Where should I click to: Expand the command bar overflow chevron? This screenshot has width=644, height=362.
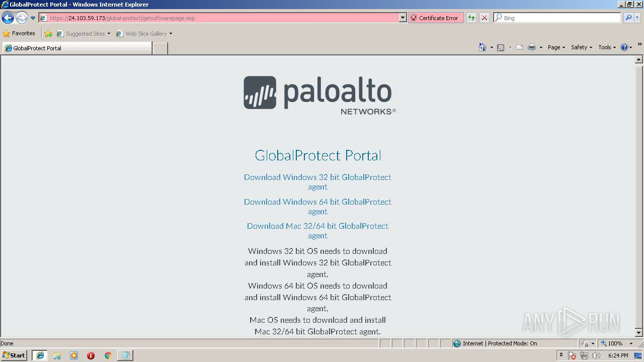pyautogui.click(x=639, y=45)
